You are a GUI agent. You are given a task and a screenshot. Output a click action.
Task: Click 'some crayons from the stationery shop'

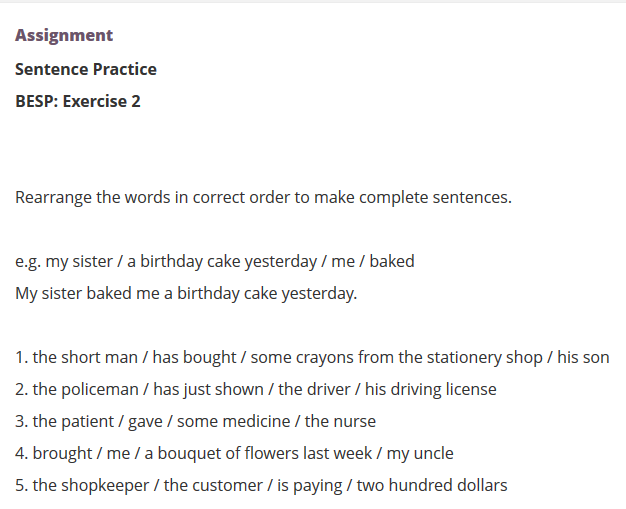(x=396, y=358)
